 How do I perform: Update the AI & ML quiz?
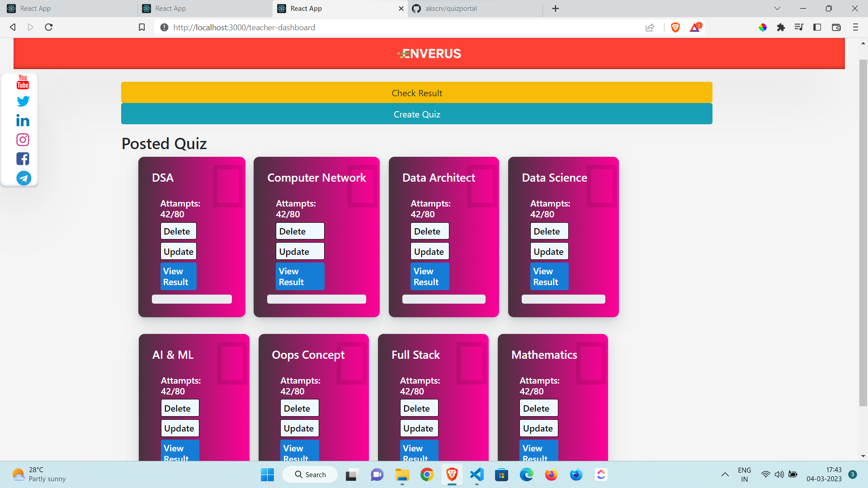(x=180, y=428)
